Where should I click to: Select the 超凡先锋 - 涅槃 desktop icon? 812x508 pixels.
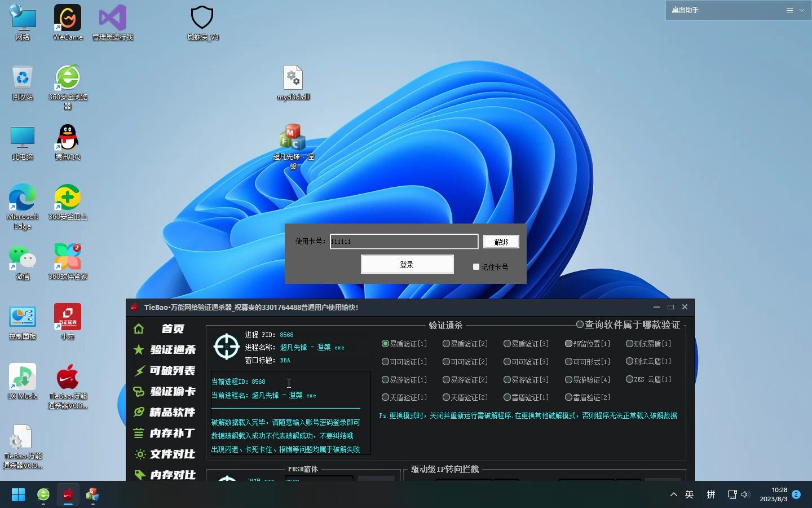293,147
